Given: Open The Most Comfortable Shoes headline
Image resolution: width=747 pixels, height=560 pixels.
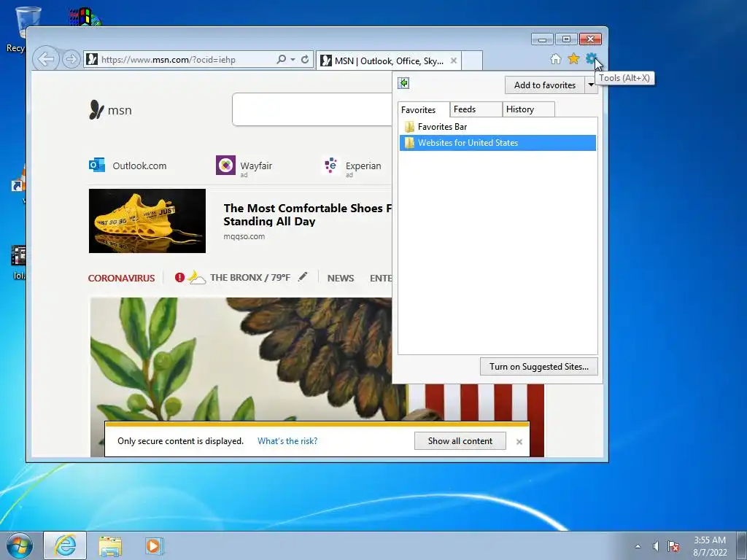Looking at the screenshot, I should (308, 215).
